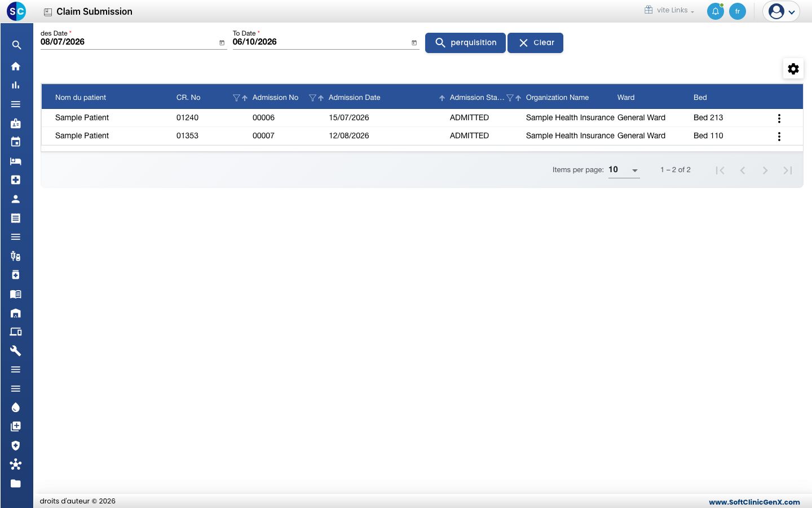Open row actions for Bed 110
812x508 pixels.
pos(779,137)
